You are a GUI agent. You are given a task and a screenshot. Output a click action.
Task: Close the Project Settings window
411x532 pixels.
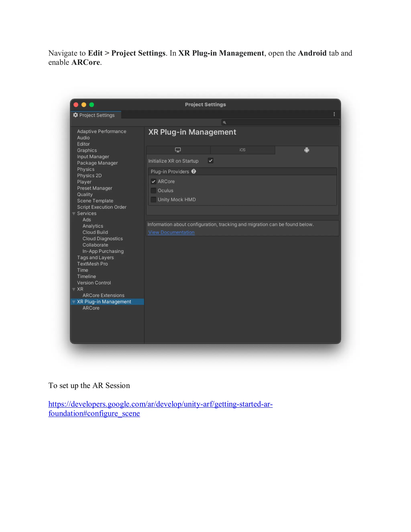coord(76,105)
